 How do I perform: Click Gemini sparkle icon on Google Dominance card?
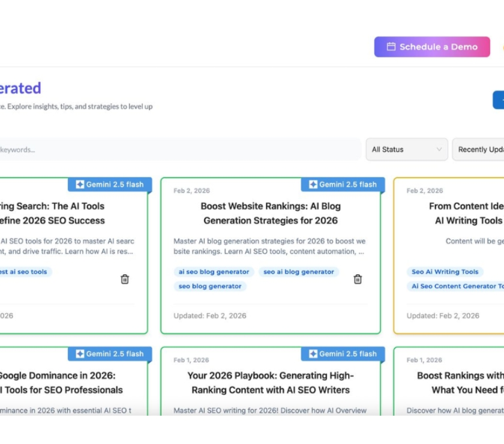tap(80, 354)
